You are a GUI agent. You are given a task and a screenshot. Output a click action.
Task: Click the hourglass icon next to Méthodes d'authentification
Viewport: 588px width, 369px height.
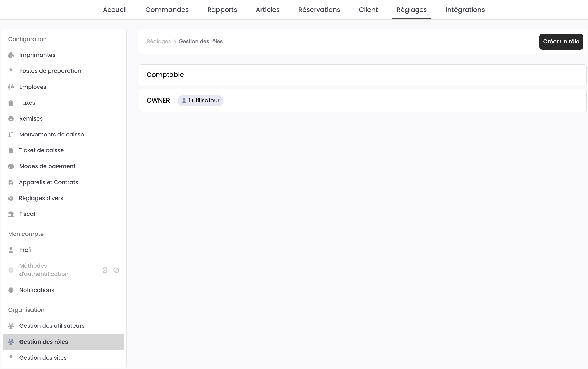pos(105,270)
